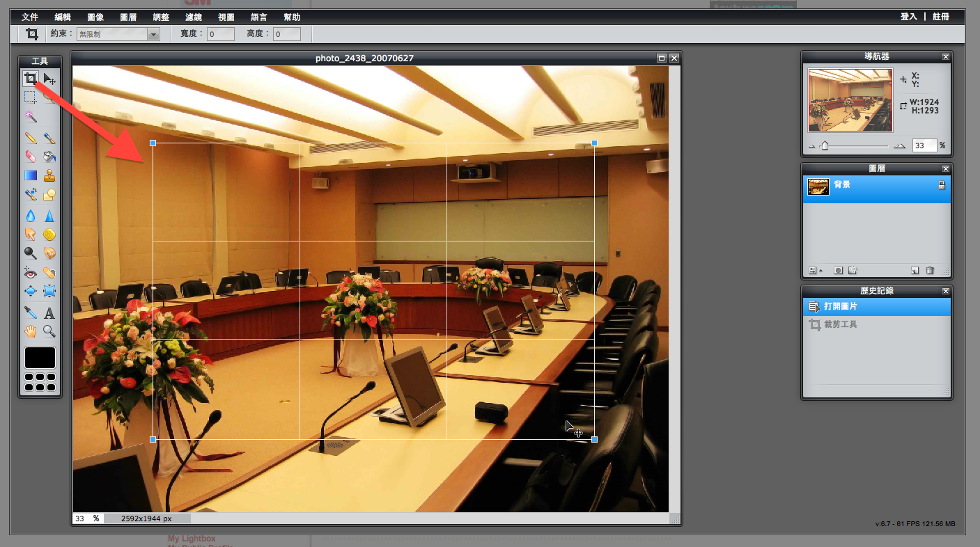Select the Sharpen triangle tool
Image resolution: width=980 pixels, height=547 pixels.
[49, 216]
